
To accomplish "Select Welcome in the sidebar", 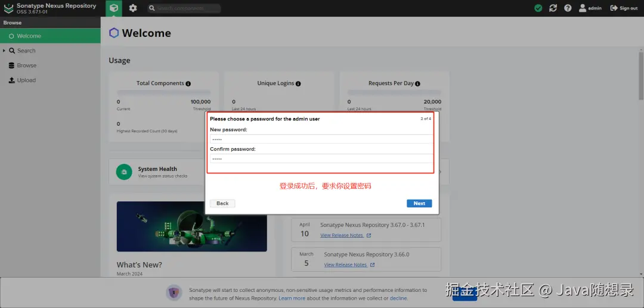I will point(50,36).
